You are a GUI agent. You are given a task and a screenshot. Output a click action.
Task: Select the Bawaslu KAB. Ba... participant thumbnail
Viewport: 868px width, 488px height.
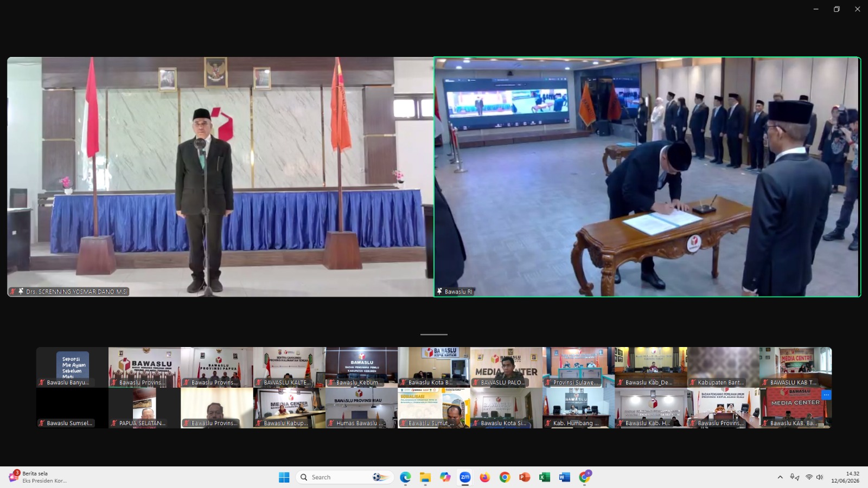(796, 408)
